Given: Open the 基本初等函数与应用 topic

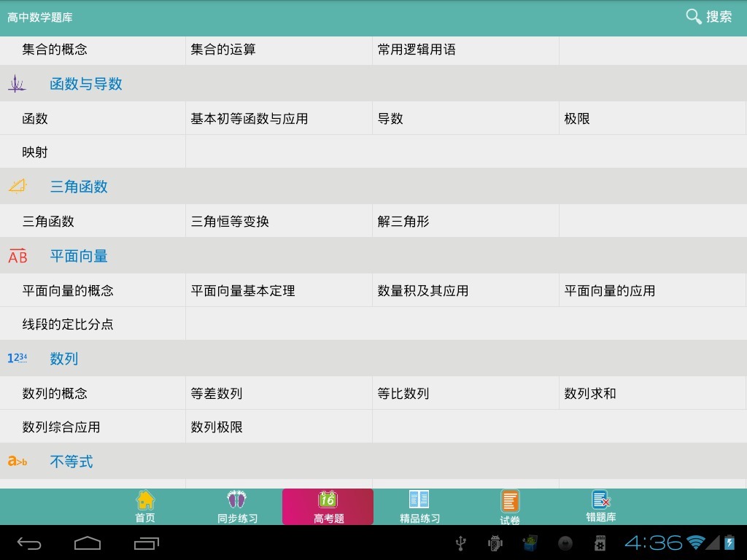Looking at the screenshot, I should 249,119.
